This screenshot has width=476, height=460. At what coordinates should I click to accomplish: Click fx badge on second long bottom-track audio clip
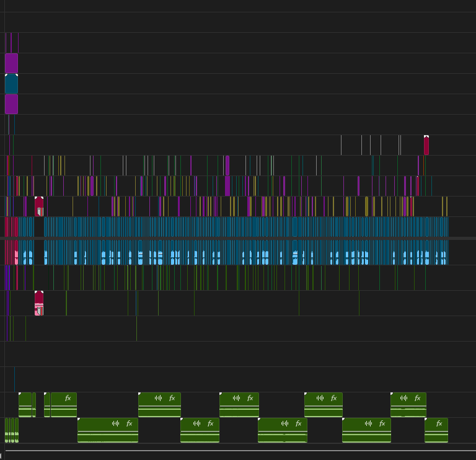pyautogui.click(x=210, y=423)
